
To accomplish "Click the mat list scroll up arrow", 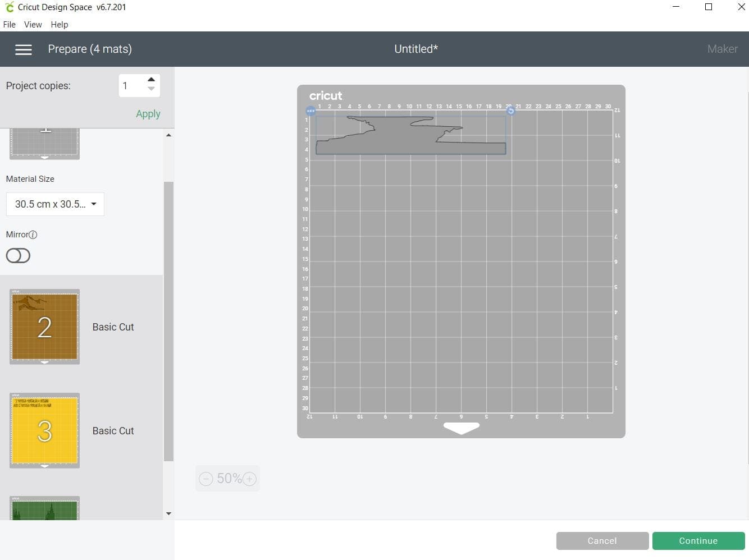I will 168,135.
